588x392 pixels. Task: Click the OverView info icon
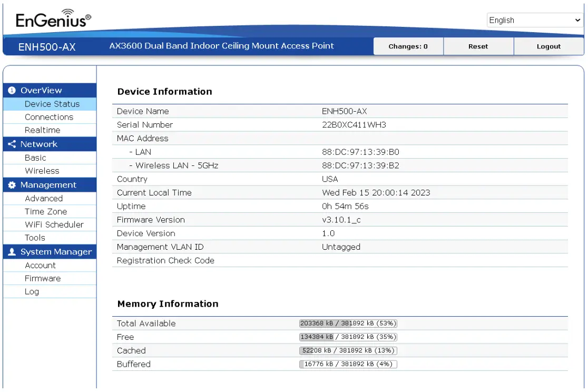click(12, 91)
